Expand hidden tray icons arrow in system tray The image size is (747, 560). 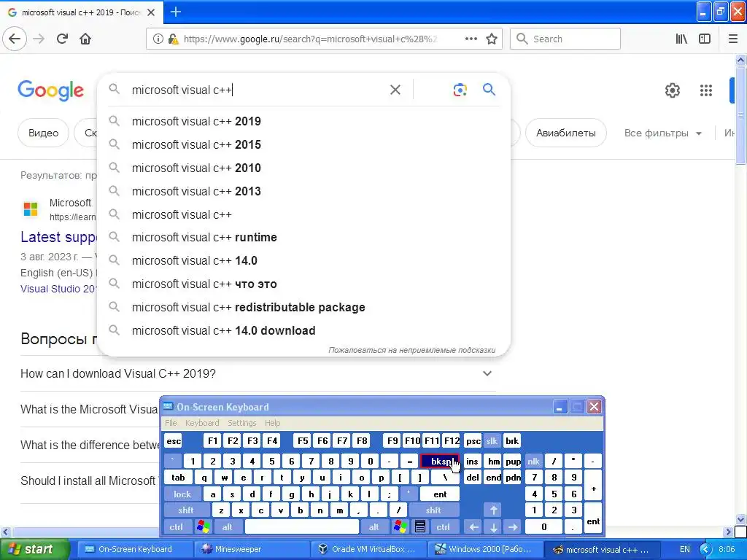click(705, 550)
